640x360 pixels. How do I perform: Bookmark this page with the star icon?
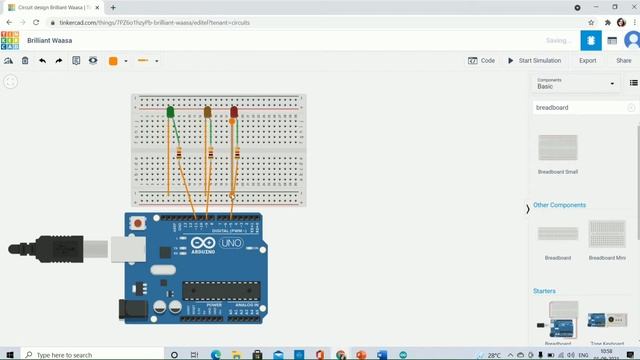point(591,22)
